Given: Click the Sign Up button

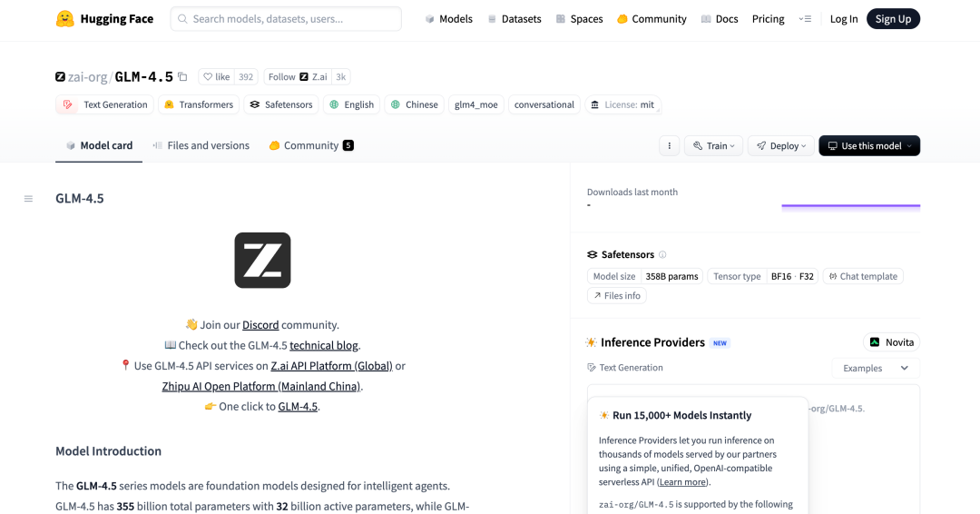Looking at the screenshot, I should tap(893, 19).
